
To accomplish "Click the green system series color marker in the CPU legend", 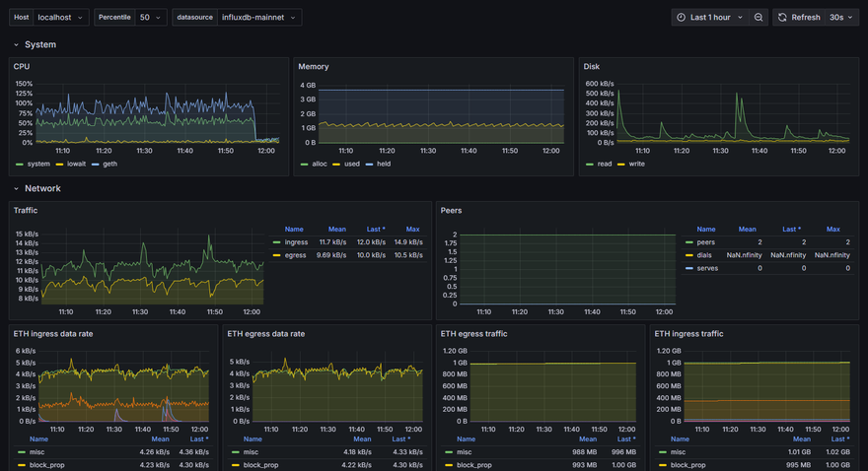I will [20, 164].
